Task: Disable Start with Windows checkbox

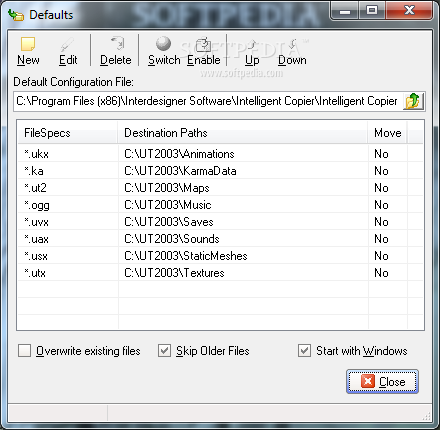Action: click(304, 351)
